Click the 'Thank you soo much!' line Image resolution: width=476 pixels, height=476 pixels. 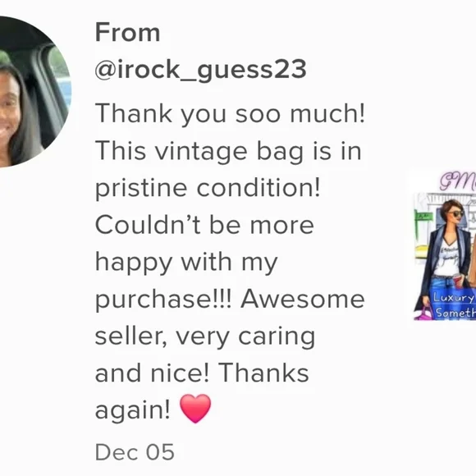pyautogui.click(x=230, y=114)
